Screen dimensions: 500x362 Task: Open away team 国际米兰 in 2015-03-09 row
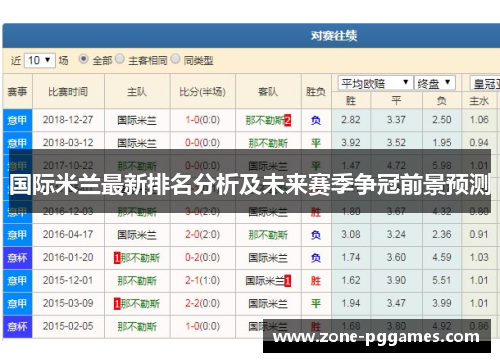click(268, 304)
